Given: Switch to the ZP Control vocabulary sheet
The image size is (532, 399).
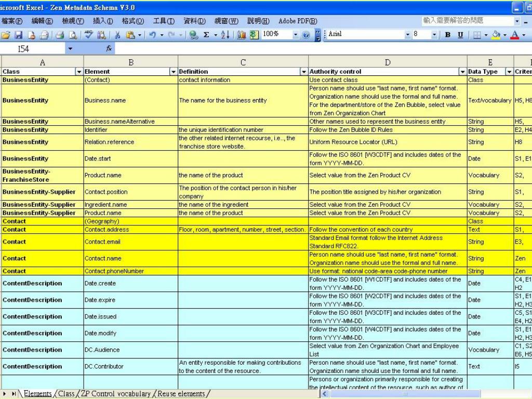Looking at the screenshot, I should coord(115,394).
